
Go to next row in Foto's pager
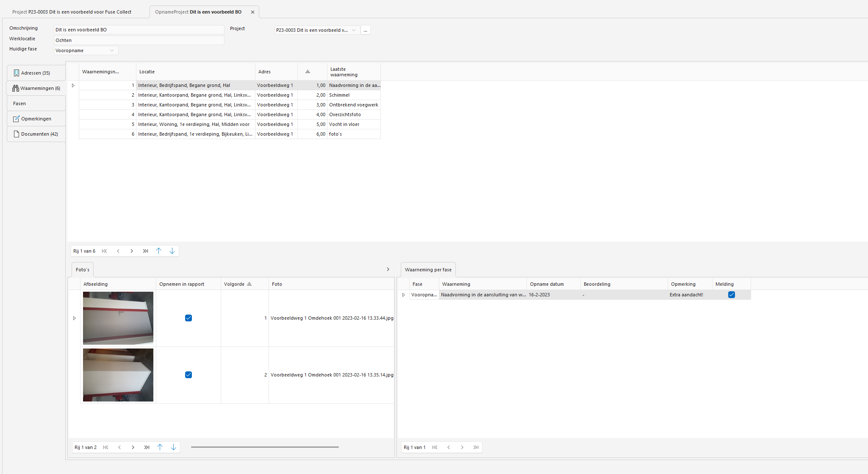point(133,447)
